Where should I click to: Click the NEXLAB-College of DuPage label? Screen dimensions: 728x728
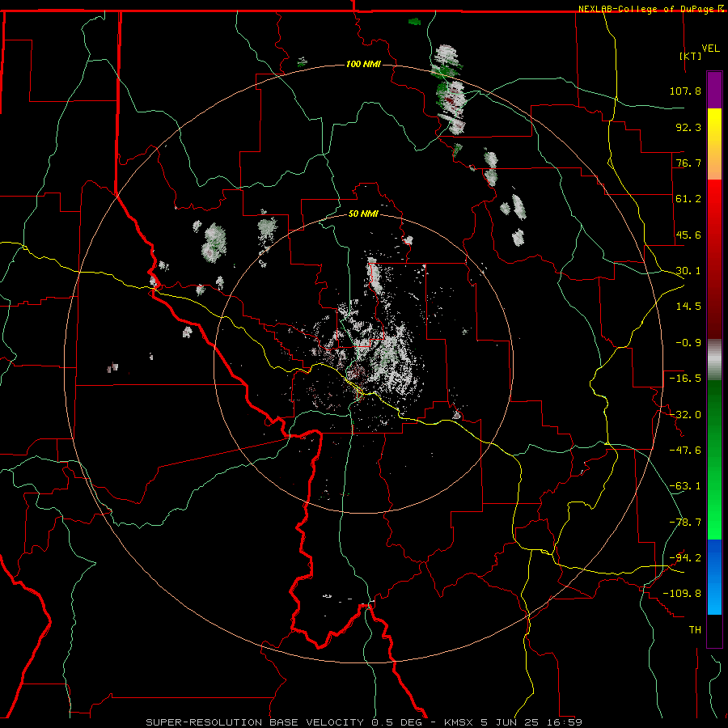pyautogui.click(x=645, y=9)
